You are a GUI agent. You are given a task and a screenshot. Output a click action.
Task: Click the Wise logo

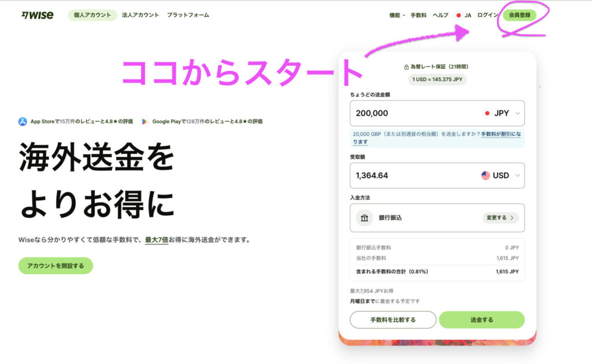click(38, 15)
